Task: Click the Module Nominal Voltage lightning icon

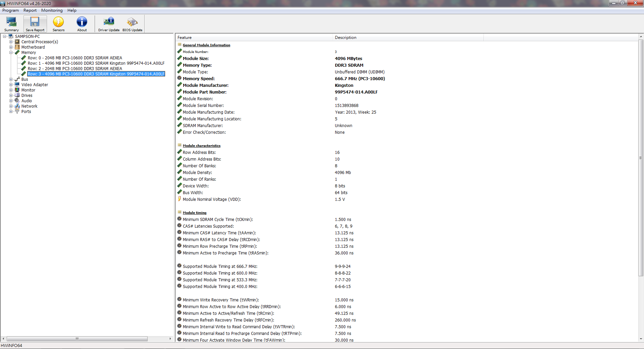Action: tap(180, 199)
